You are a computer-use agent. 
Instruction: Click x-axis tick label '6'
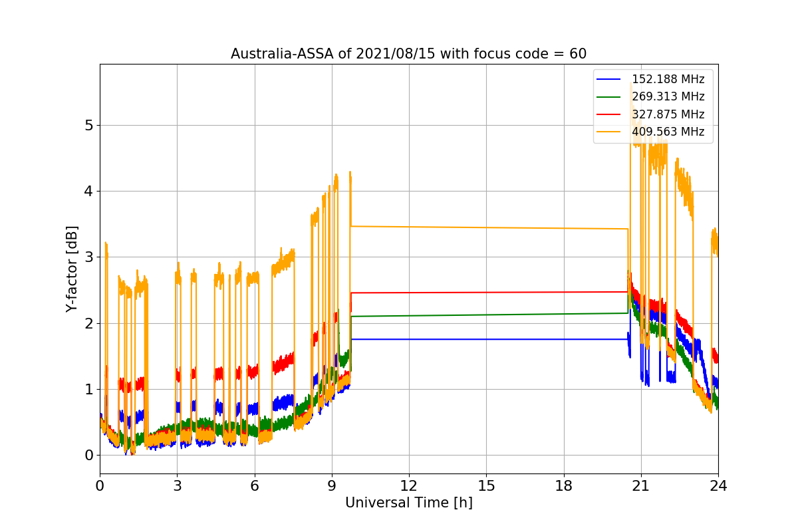255,486
